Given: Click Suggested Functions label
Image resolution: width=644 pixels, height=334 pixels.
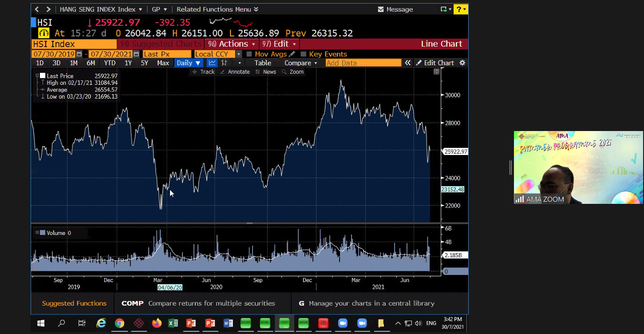Looking at the screenshot, I should click(x=74, y=303).
